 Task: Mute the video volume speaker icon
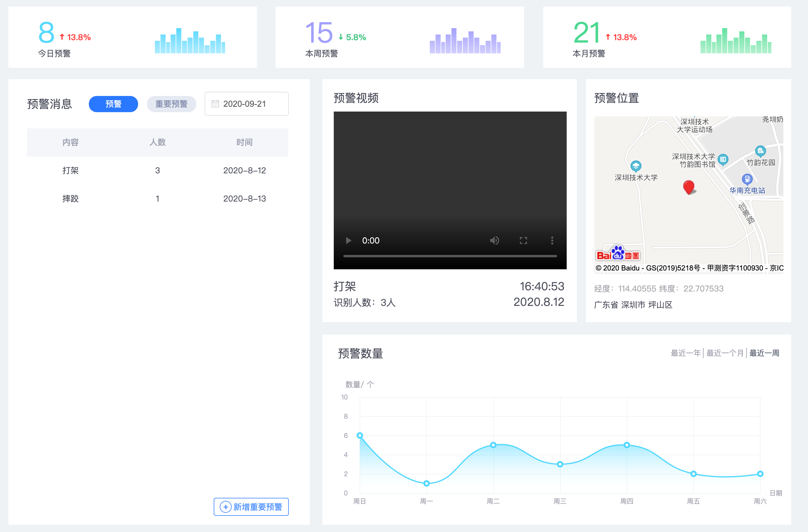[494, 241]
